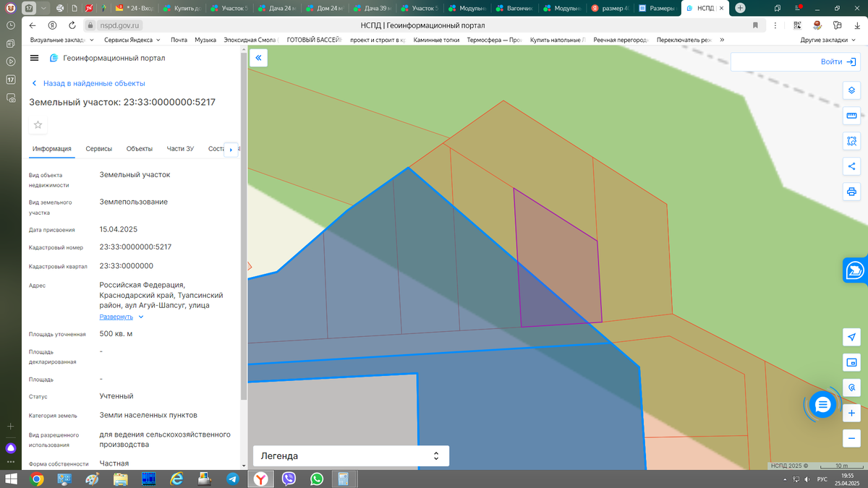
Task: Click the browser reload button
Action: [x=72, y=25]
